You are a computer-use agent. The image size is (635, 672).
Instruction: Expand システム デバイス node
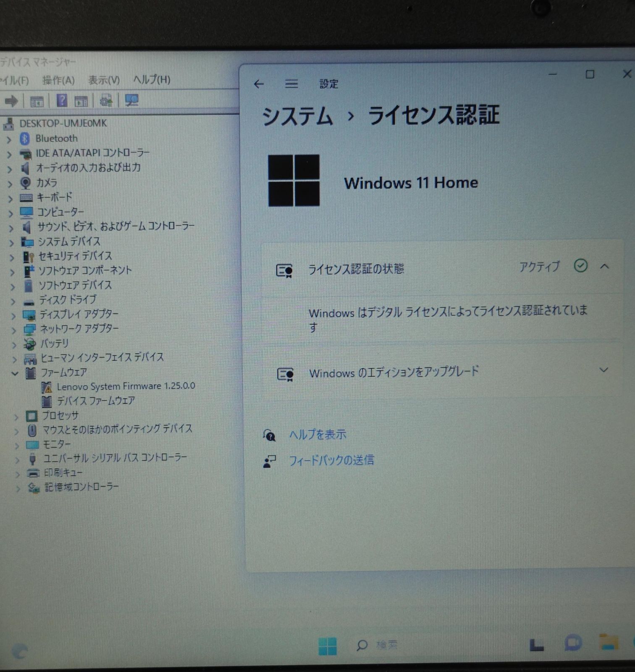point(11,243)
